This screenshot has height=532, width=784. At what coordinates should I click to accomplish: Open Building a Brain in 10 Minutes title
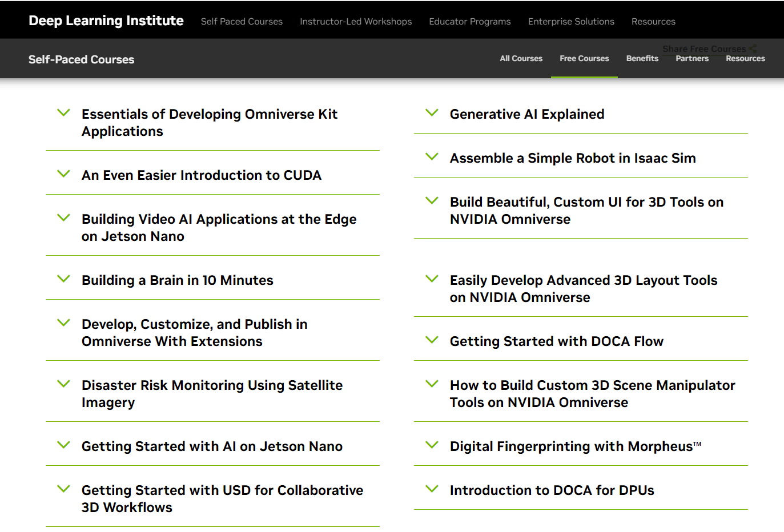tap(178, 280)
